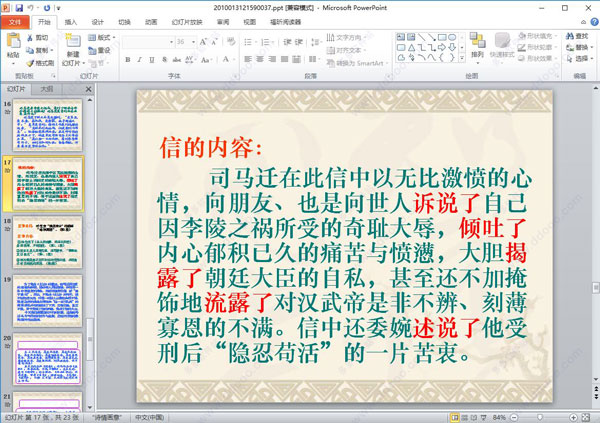Click the Columns icon in paragraph group
This screenshot has height=423, width=600.
point(313,59)
